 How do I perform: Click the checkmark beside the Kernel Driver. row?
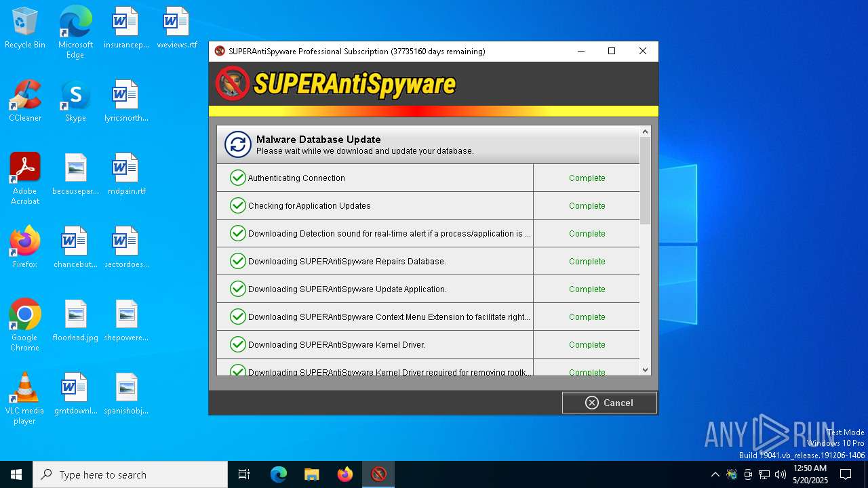(237, 344)
